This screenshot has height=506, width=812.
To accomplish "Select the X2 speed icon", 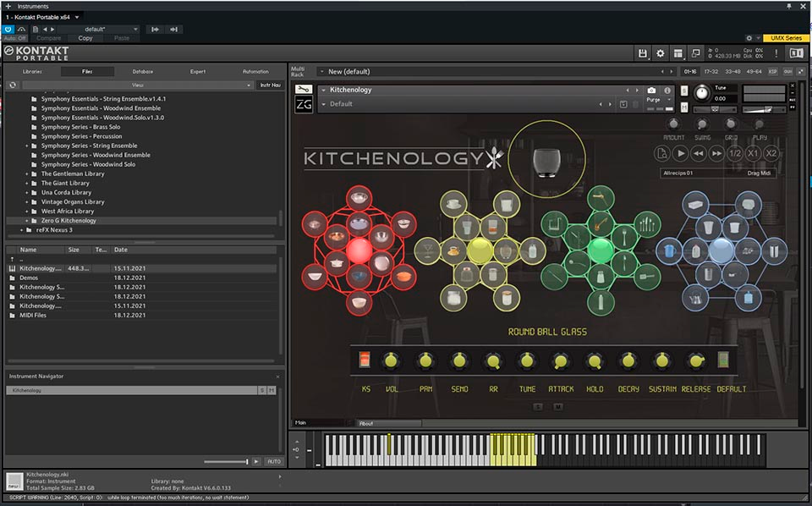I will [x=771, y=153].
